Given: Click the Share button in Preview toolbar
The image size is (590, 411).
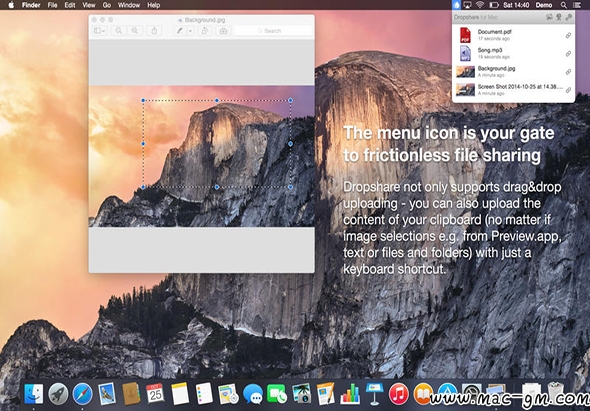Looking at the screenshot, I should tap(154, 31).
